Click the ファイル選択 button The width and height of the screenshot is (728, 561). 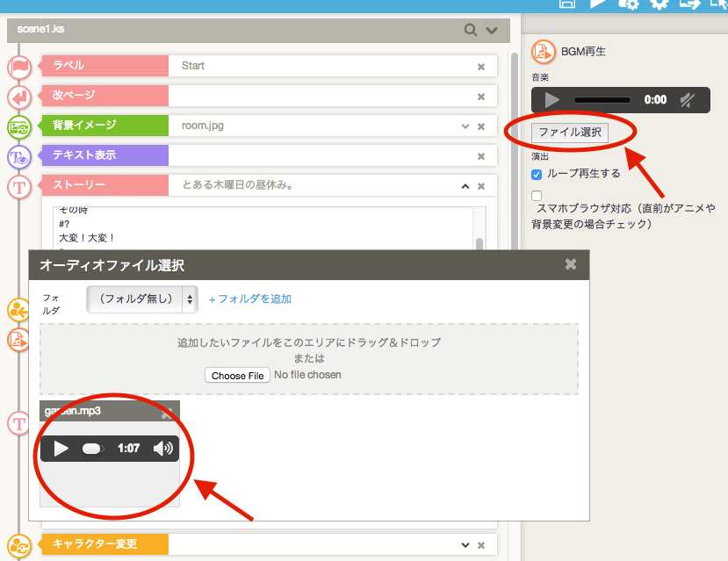coord(570,133)
